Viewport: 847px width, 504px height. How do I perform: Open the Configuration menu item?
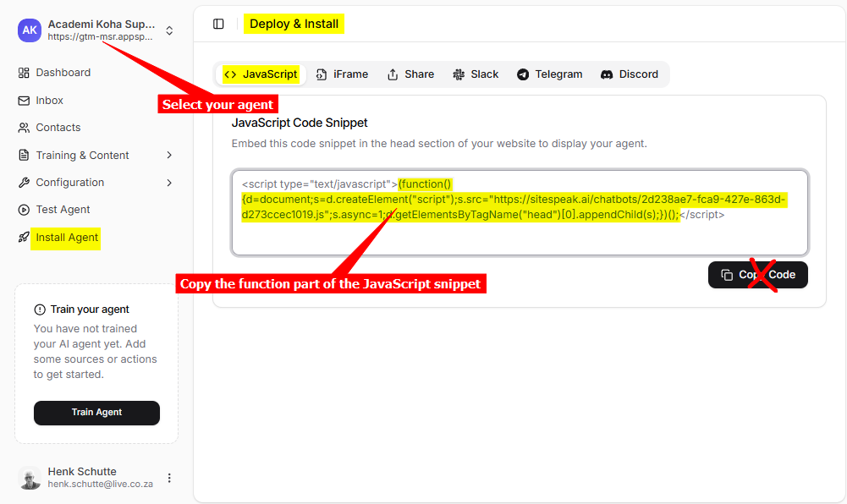(x=69, y=183)
